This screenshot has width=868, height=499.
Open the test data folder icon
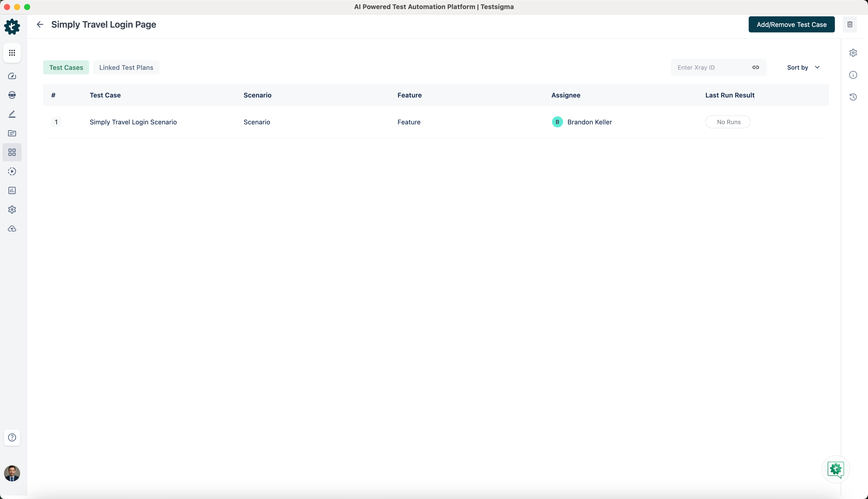[x=12, y=133]
